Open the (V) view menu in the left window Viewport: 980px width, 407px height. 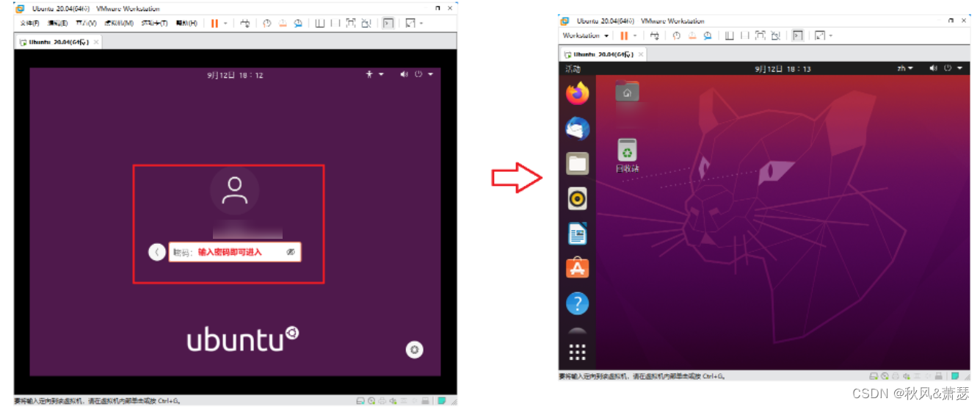pos(86,24)
